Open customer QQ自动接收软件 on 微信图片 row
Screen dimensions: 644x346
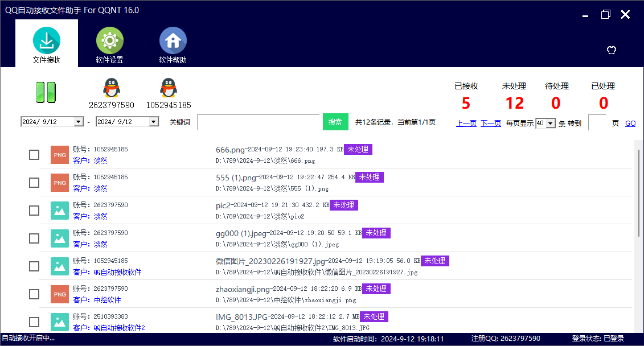(117, 272)
